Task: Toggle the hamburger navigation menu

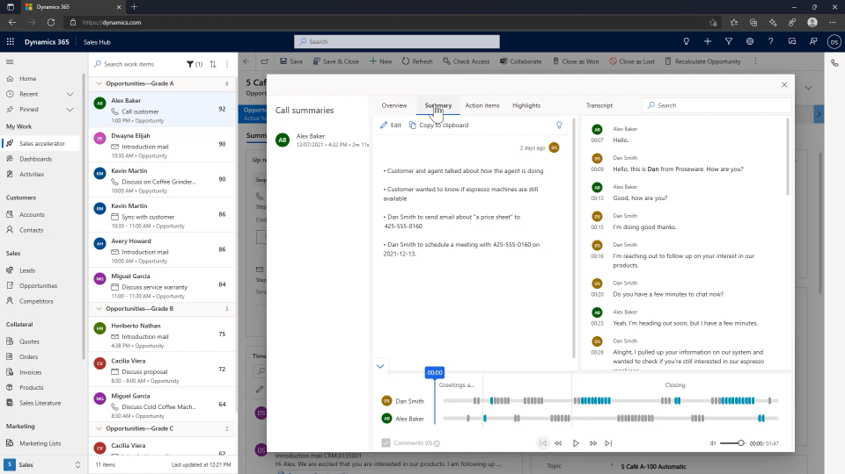Action: (x=10, y=62)
